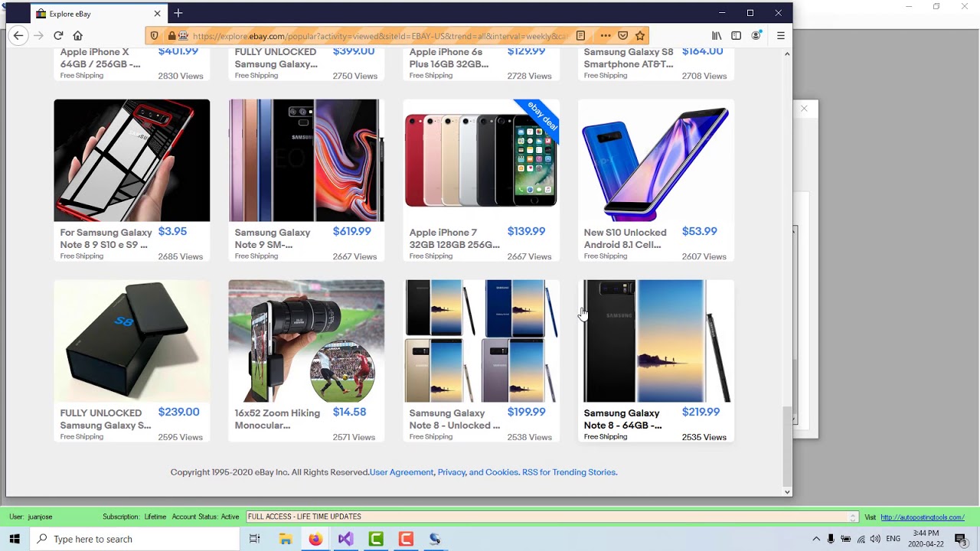Image resolution: width=980 pixels, height=551 pixels.
Task: Click 'Samsung Galaxy Note 8 - 64GB' title
Action: [x=622, y=419]
